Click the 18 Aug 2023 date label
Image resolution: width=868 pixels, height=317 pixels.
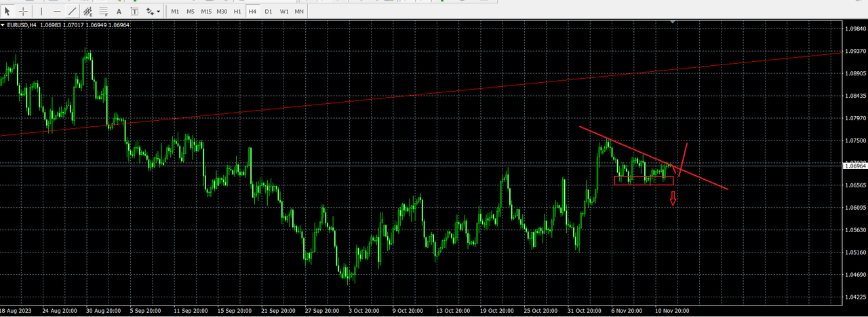15,311
